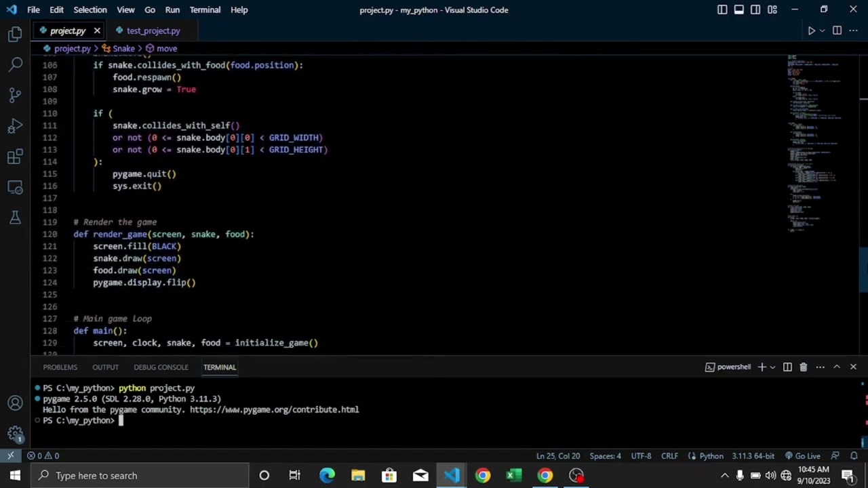Open pygame contribute link in terminal
This screenshot has width=868, height=488.
pos(274,409)
